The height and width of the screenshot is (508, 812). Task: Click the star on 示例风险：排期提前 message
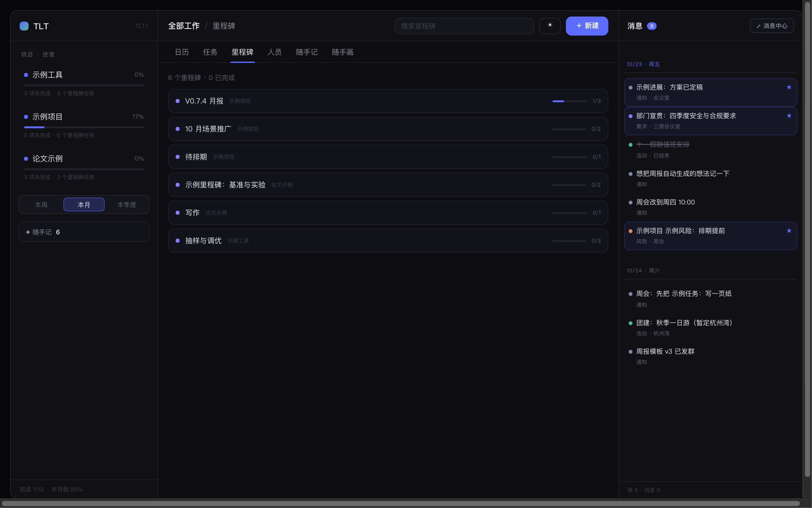789,231
